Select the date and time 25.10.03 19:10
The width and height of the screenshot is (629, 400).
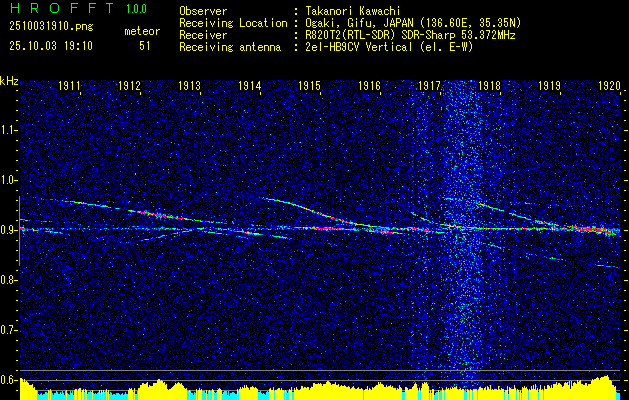(51, 46)
